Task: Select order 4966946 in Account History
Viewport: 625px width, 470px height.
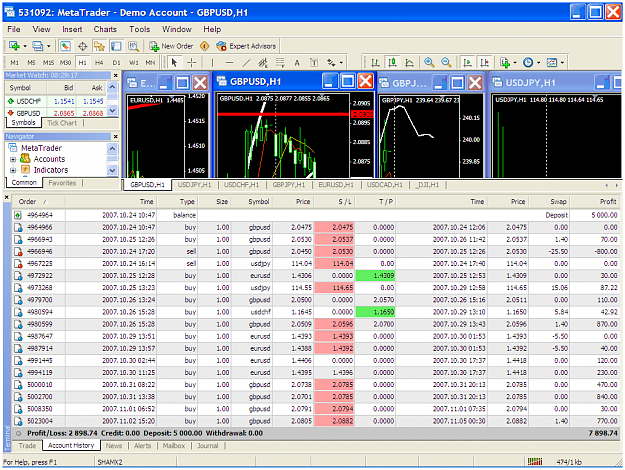Action: pos(316,252)
